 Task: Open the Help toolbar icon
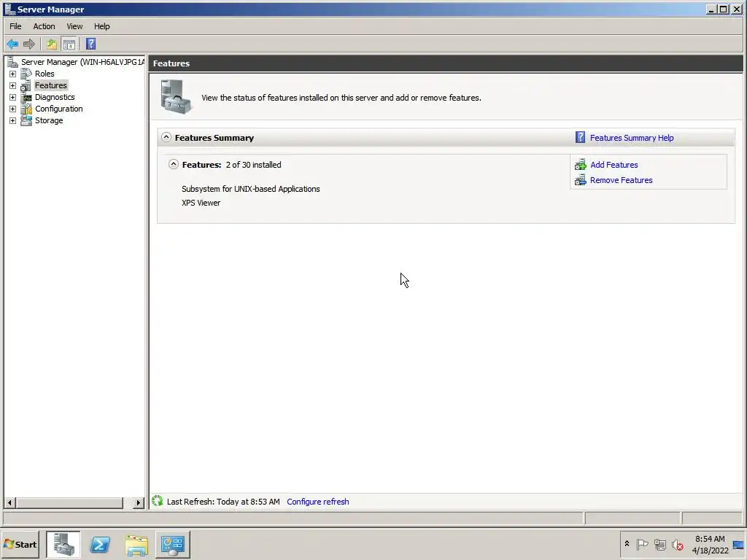point(91,44)
